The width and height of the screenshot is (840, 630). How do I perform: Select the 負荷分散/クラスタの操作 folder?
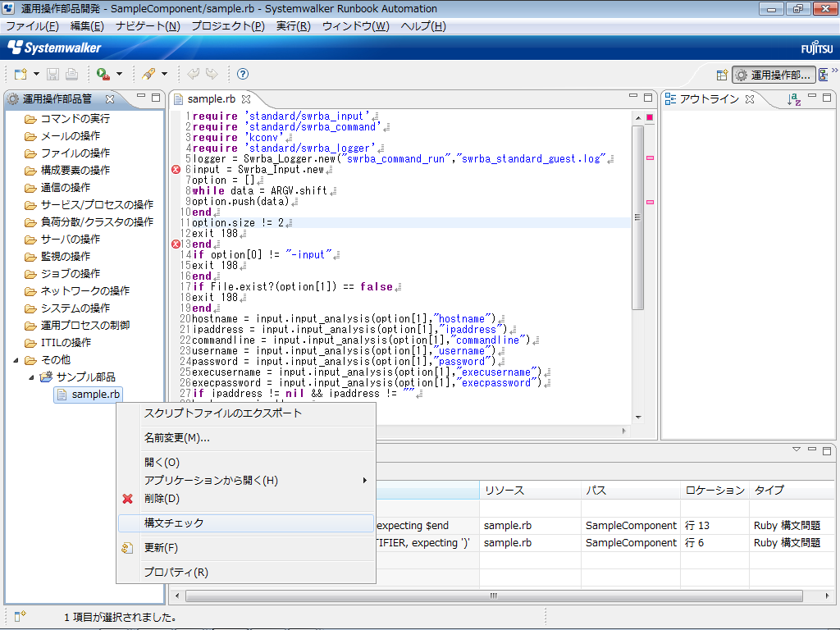[89, 221]
